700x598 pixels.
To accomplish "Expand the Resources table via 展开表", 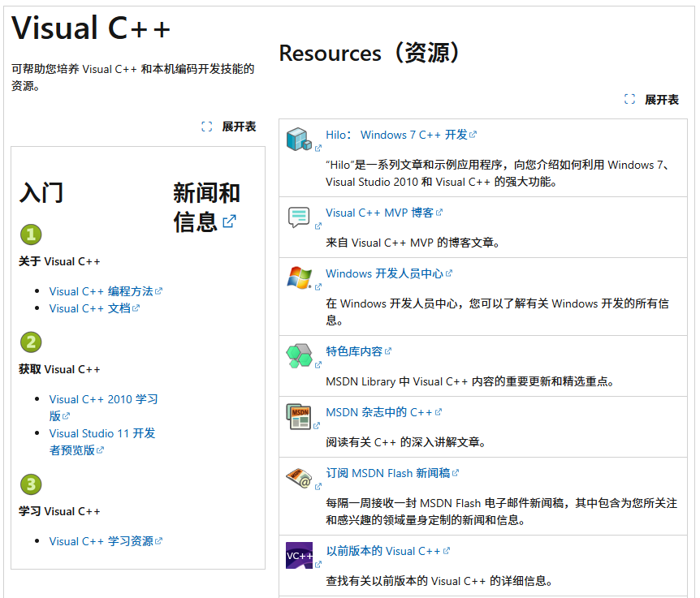I will tap(662, 100).
